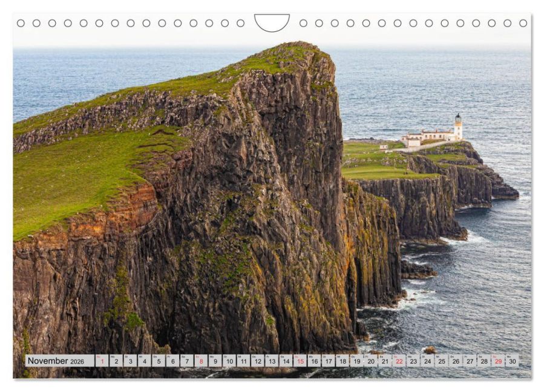Click day 20 in the calendar row

pyautogui.click(x=371, y=361)
